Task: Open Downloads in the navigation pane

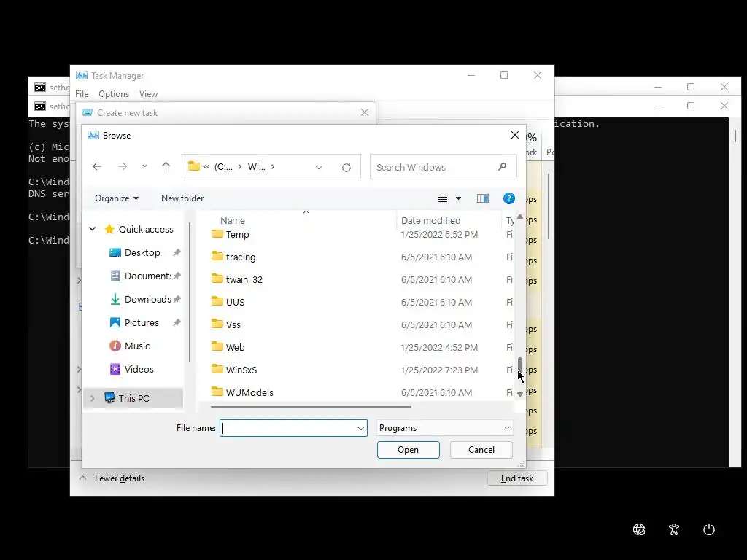Action: 147,299
